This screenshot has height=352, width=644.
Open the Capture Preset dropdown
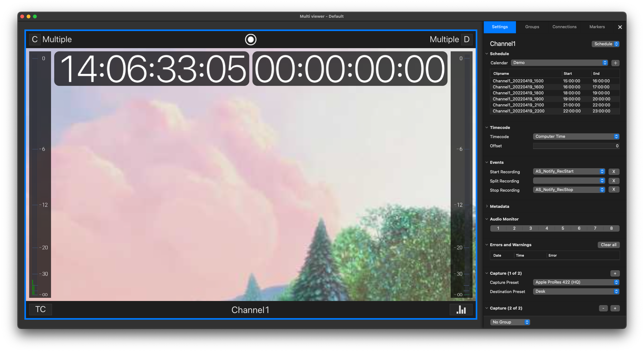coord(576,282)
